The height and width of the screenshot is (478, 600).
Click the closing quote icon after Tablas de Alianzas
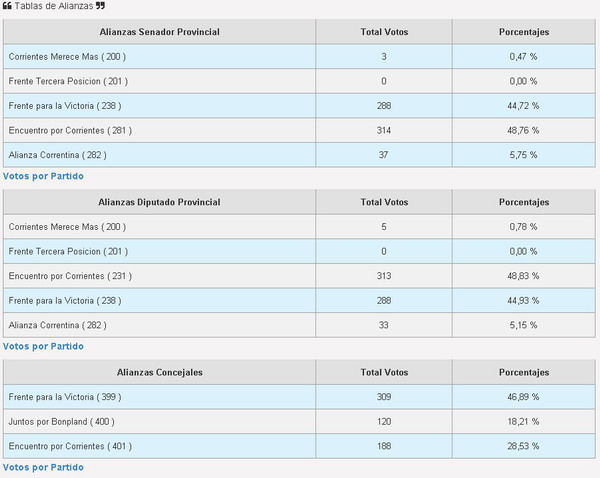tap(100, 6)
